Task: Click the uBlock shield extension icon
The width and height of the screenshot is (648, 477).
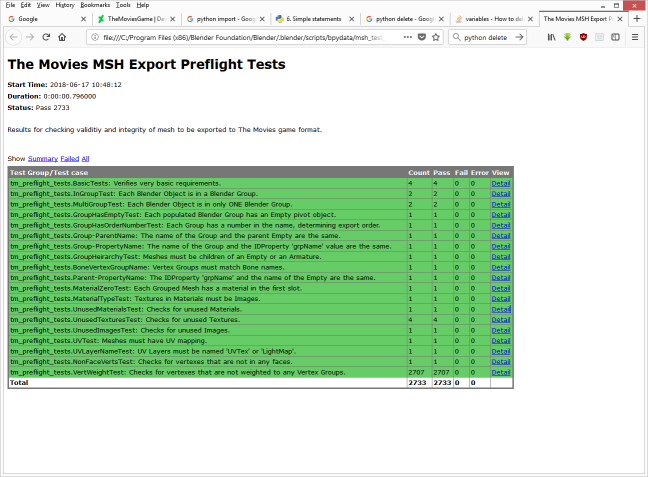Action: [x=583, y=37]
